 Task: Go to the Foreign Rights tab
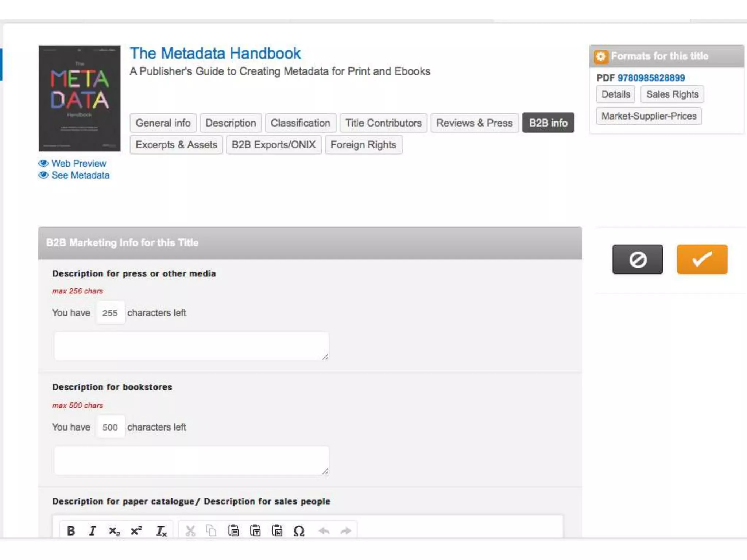[363, 145]
